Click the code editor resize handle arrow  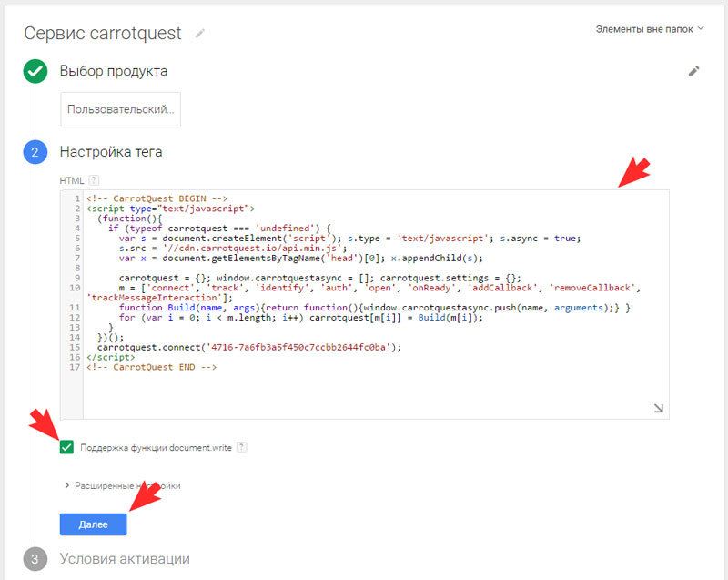[x=658, y=408]
